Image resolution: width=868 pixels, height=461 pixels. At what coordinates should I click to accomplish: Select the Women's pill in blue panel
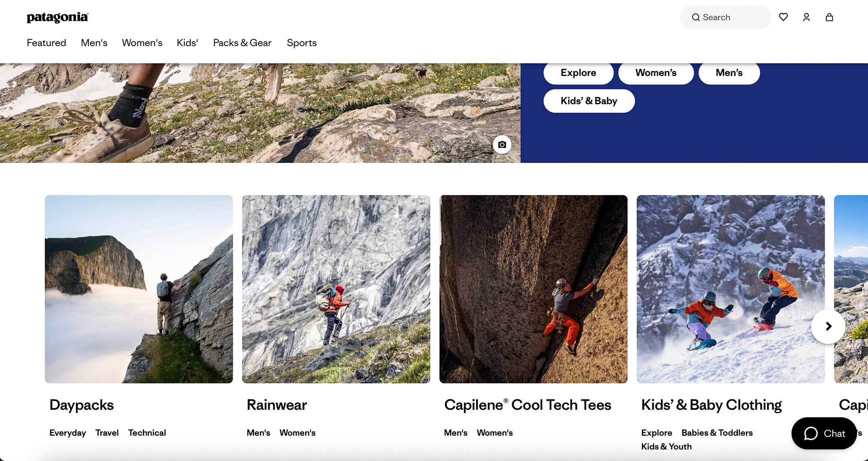tap(656, 73)
